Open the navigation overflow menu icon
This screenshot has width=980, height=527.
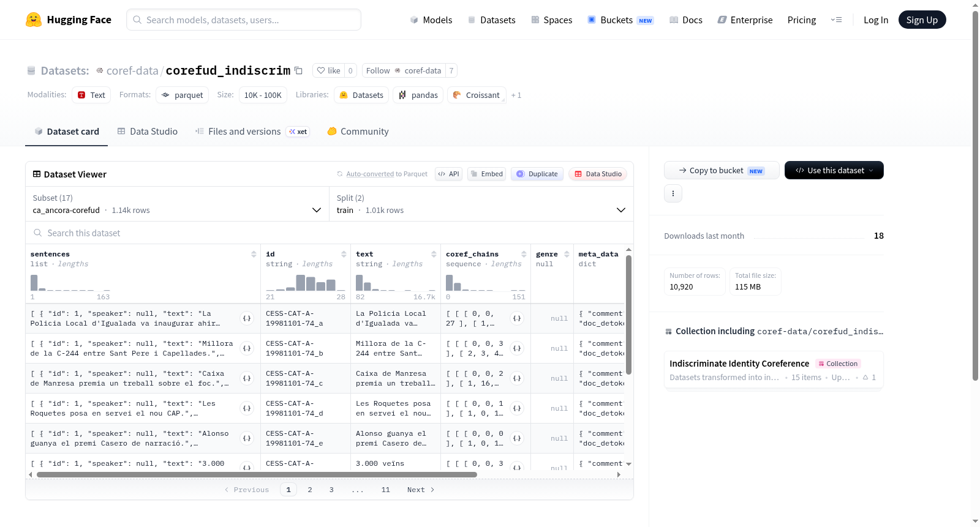(x=836, y=20)
